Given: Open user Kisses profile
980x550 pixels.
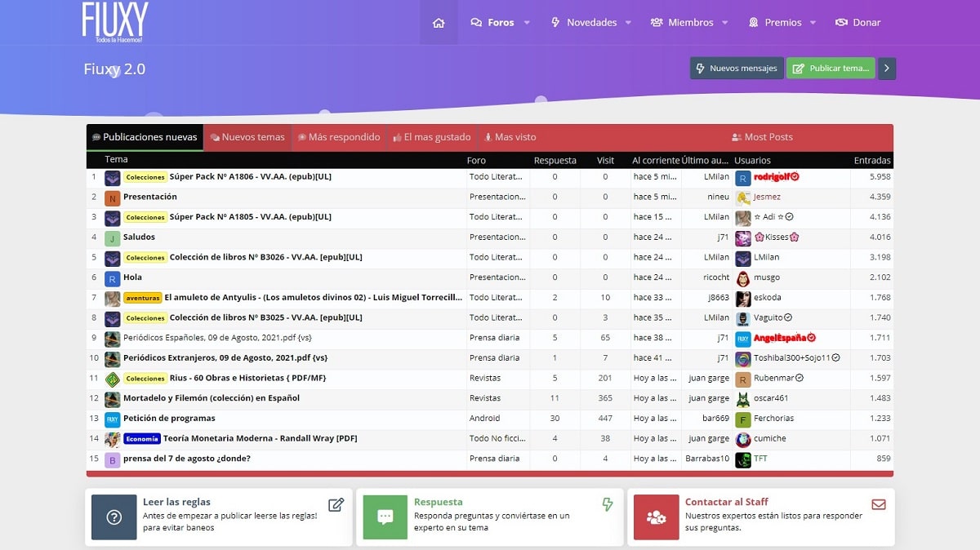Looking at the screenshot, I should click(x=776, y=237).
